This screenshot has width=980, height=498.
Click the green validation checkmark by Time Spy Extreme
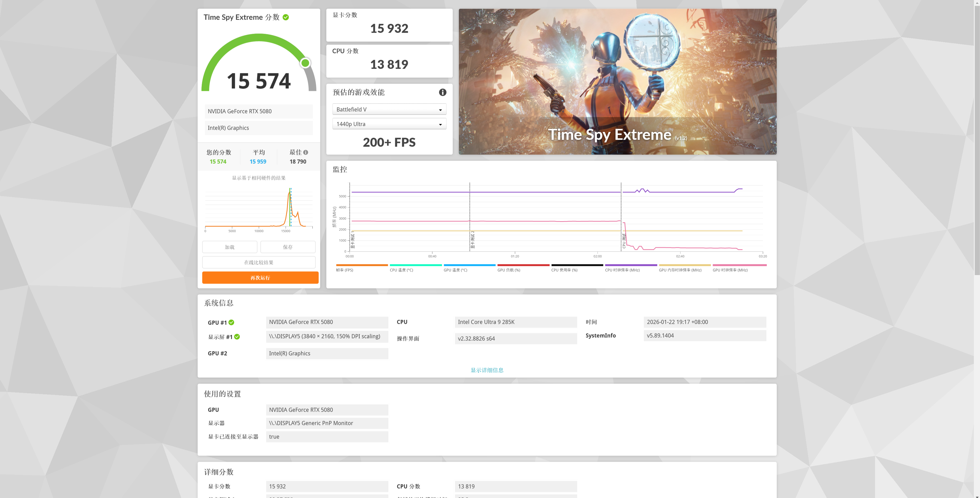[x=286, y=17]
